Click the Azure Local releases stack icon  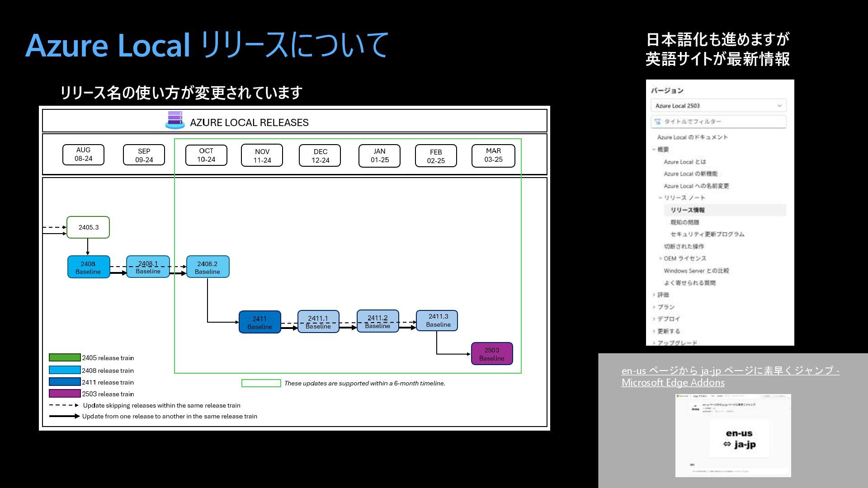pyautogui.click(x=175, y=120)
